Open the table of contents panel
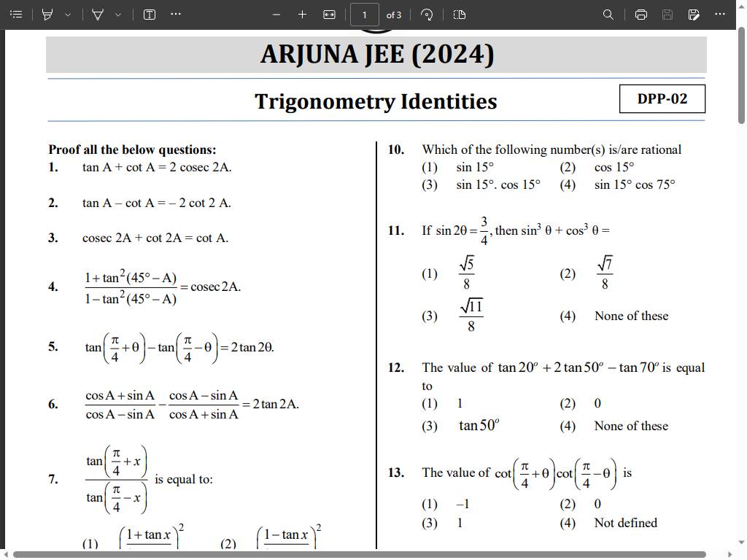The height and width of the screenshot is (560, 747). (16, 14)
